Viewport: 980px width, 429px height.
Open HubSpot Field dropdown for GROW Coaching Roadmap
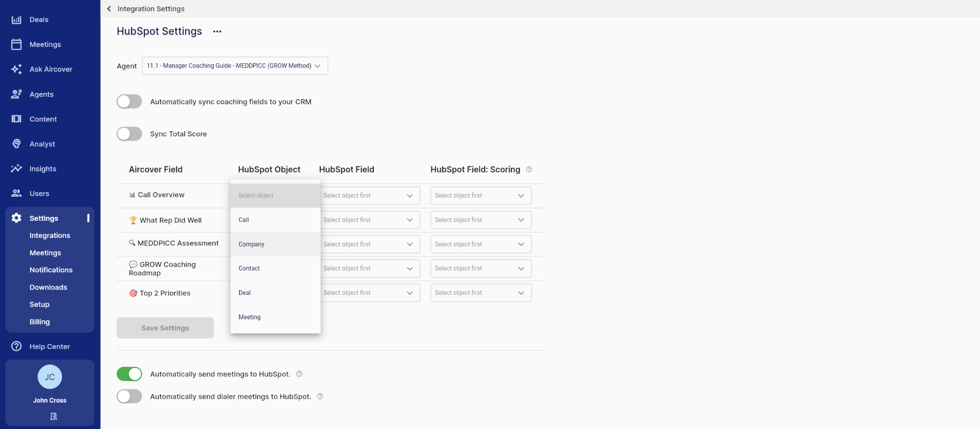pyautogui.click(x=370, y=268)
